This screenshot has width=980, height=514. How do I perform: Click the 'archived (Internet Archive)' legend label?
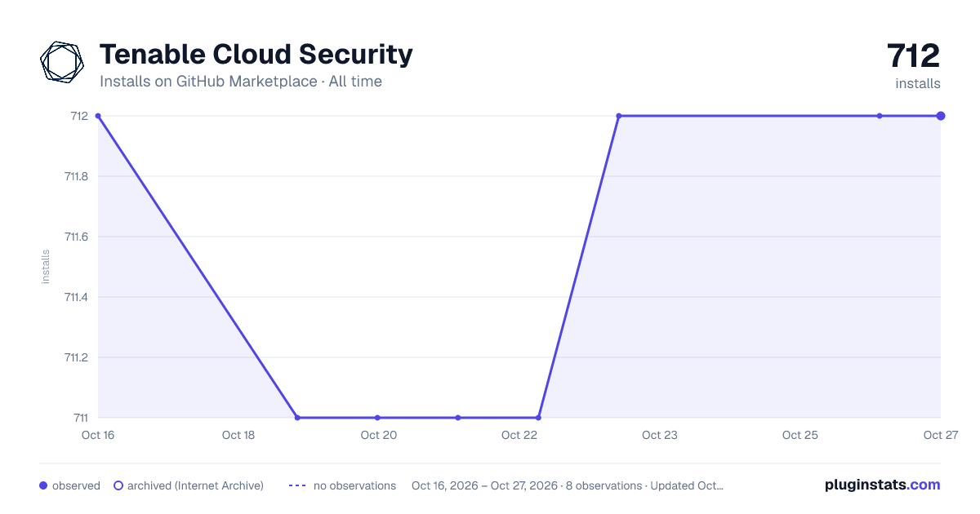[x=195, y=485]
